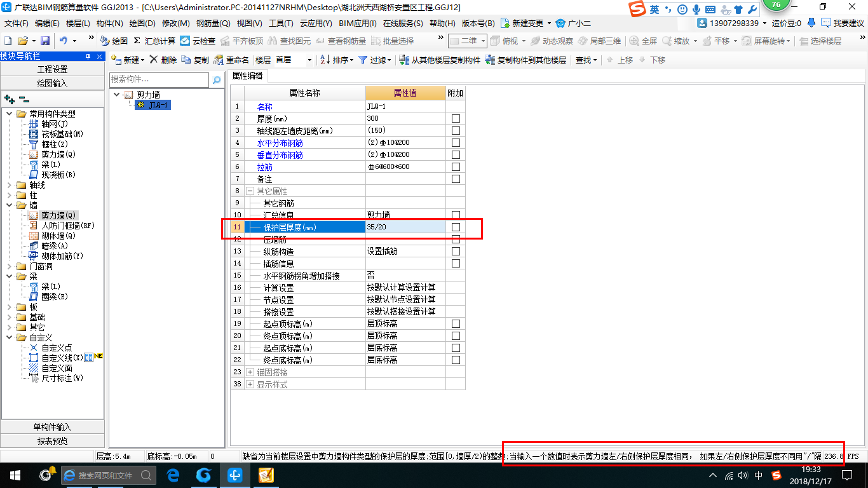Expand the 柱 folder
The width and height of the screenshot is (868, 488).
click(9, 195)
